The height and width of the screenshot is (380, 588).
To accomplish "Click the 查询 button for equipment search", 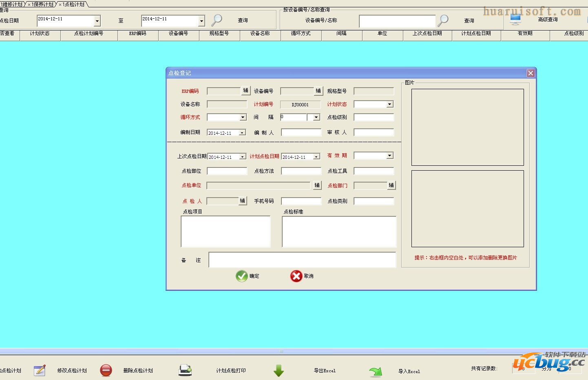I will coord(469,20).
